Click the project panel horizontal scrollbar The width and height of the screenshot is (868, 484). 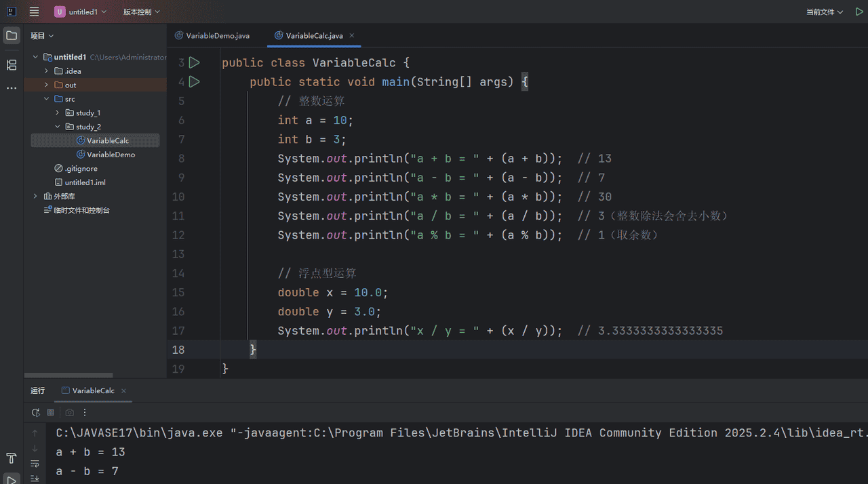coord(68,375)
